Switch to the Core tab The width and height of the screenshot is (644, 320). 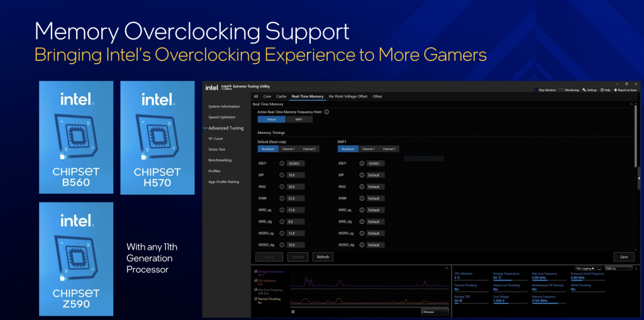(267, 97)
